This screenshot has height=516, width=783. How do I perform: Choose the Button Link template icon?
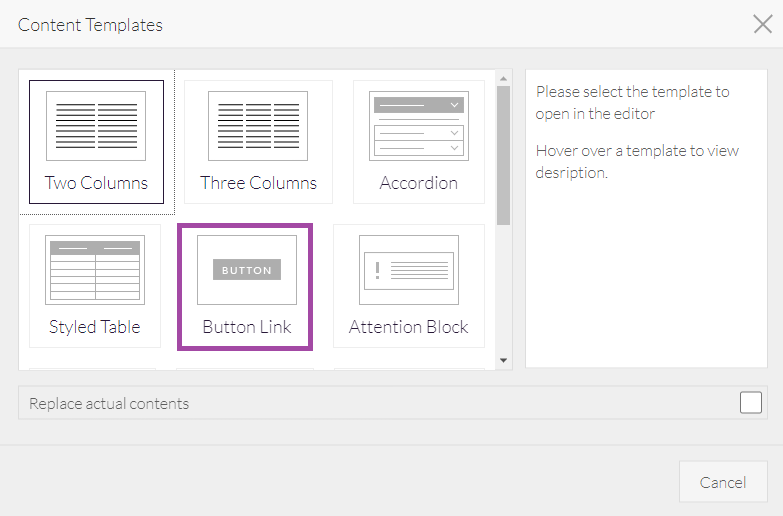pyautogui.click(x=246, y=270)
